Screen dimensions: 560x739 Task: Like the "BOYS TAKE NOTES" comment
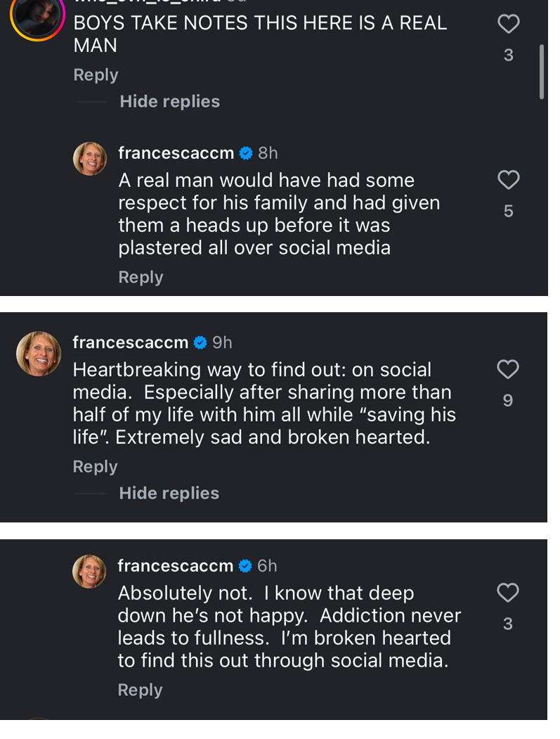click(508, 25)
